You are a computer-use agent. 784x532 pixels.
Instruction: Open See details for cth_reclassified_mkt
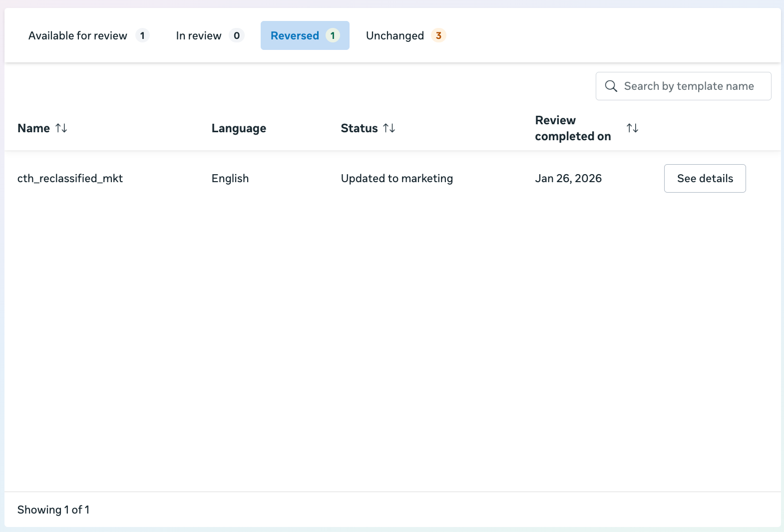coord(705,178)
